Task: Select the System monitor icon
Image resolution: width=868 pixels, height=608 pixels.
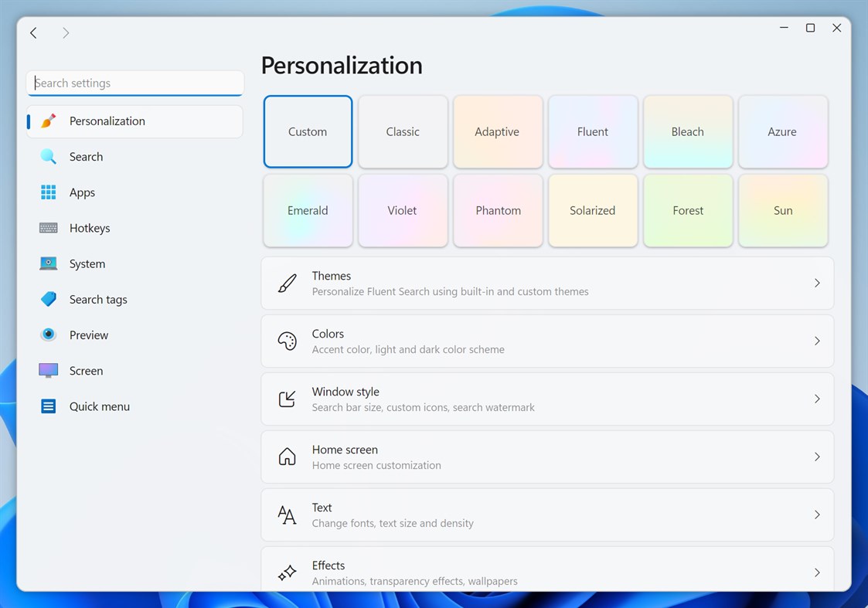Action: click(48, 263)
